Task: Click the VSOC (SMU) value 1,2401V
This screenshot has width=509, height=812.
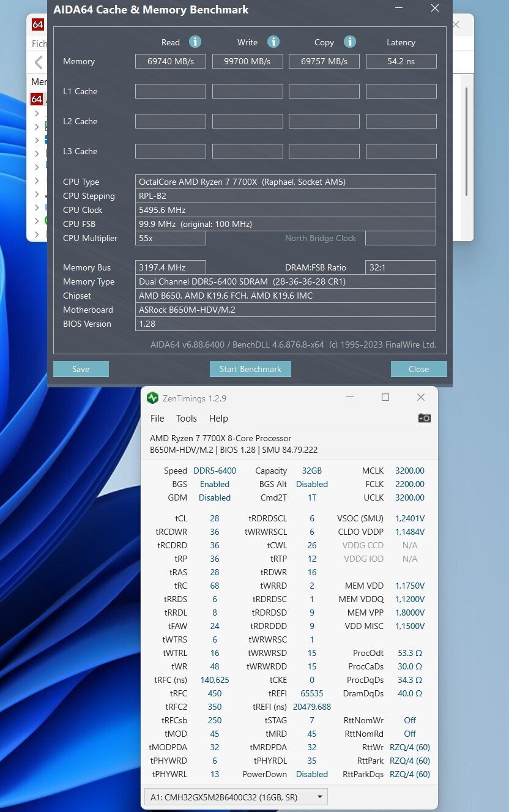Action: point(410,518)
